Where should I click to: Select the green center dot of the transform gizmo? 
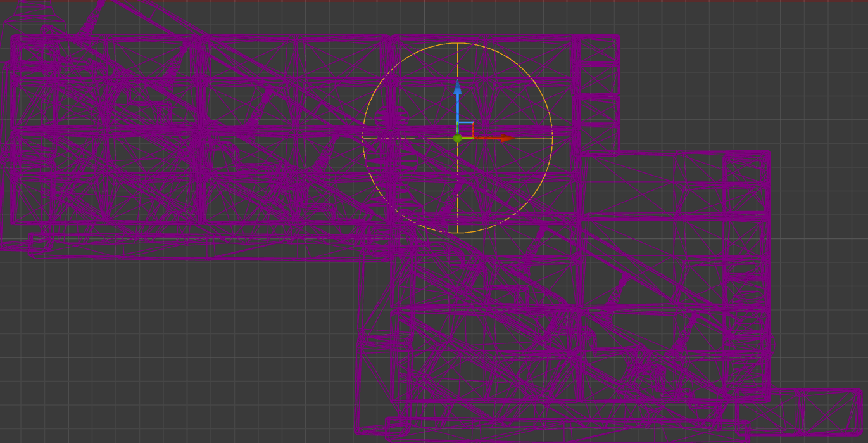click(457, 138)
